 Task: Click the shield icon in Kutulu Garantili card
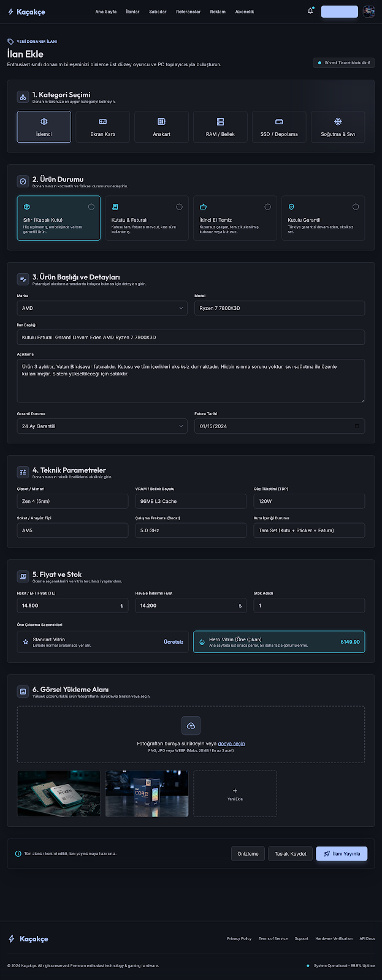291,207
